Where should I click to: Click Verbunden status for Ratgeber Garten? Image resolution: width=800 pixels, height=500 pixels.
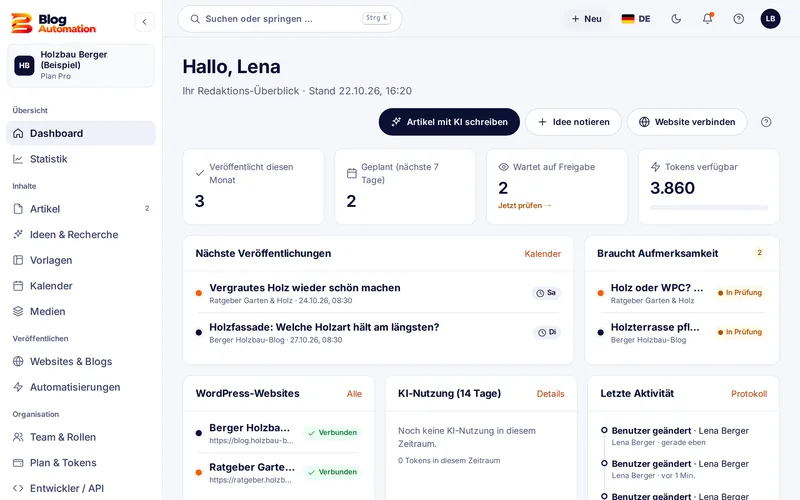pos(332,472)
